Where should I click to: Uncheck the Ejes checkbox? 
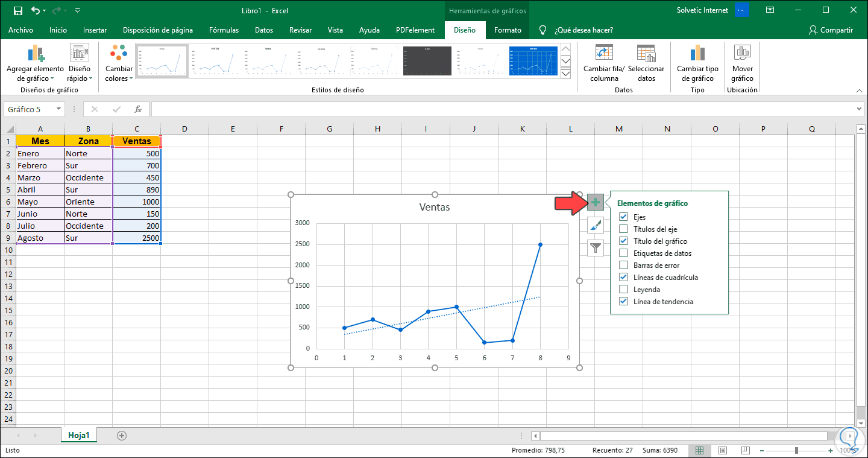623,217
